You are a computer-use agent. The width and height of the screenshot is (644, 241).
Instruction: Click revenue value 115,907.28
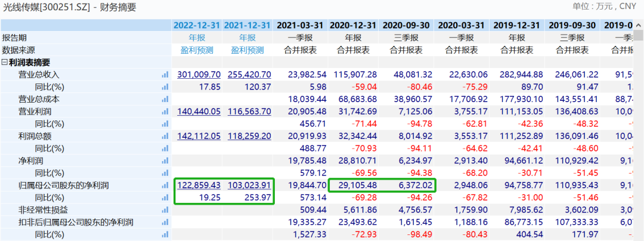[x=355, y=75]
